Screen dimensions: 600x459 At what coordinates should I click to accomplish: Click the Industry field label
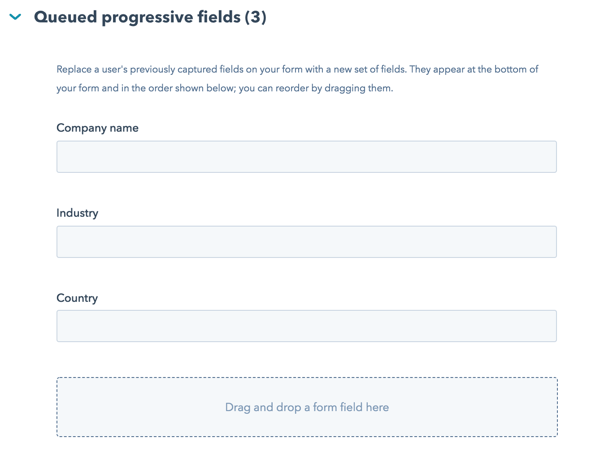coord(77,213)
